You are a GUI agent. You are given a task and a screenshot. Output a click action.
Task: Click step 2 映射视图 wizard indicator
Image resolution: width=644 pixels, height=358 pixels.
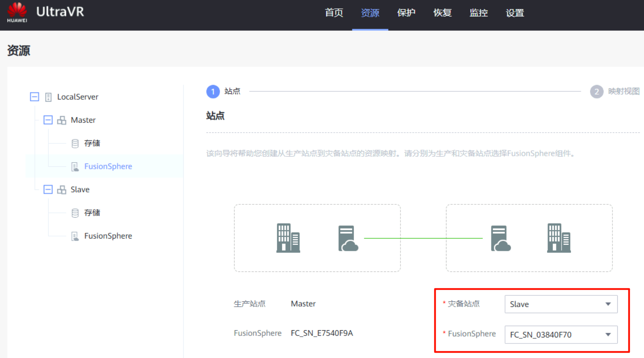tap(597, 92)
